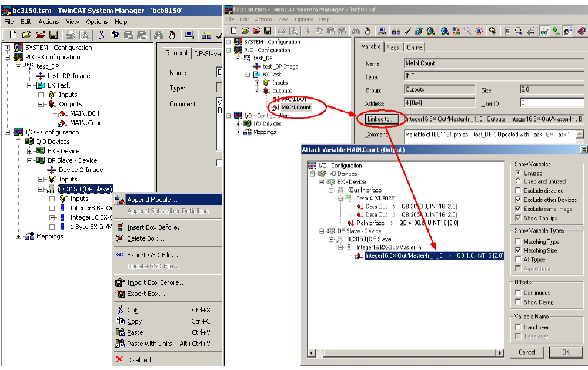588x370 pixels.
Task: Click Save floppy icon in left window toolbar
Action: point(54,35)
